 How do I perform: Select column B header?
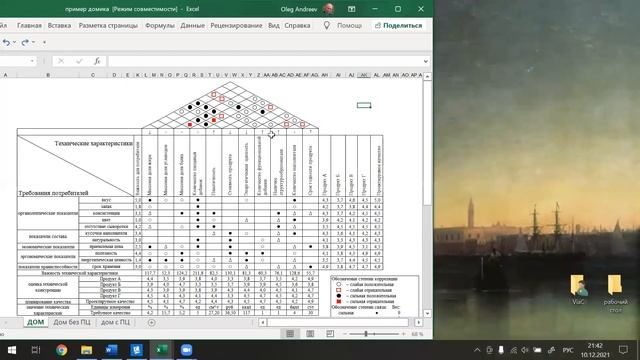click(48, 76)
